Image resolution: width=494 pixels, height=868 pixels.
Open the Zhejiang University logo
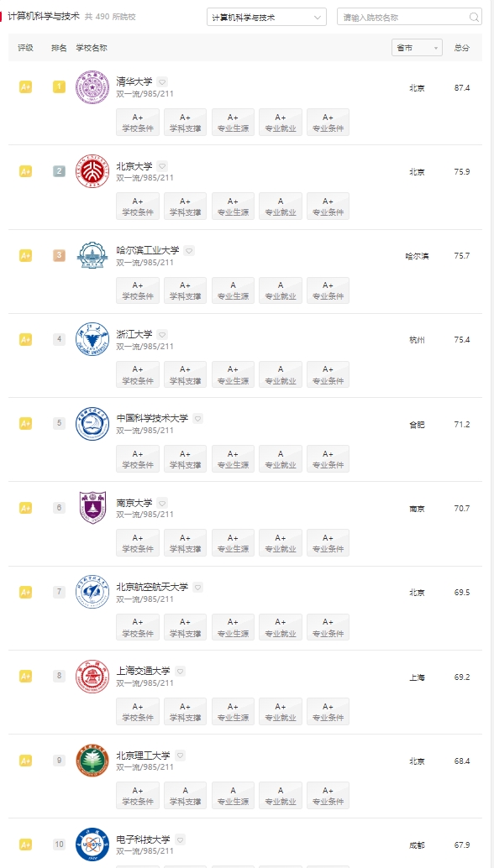[x=92, y=339]
